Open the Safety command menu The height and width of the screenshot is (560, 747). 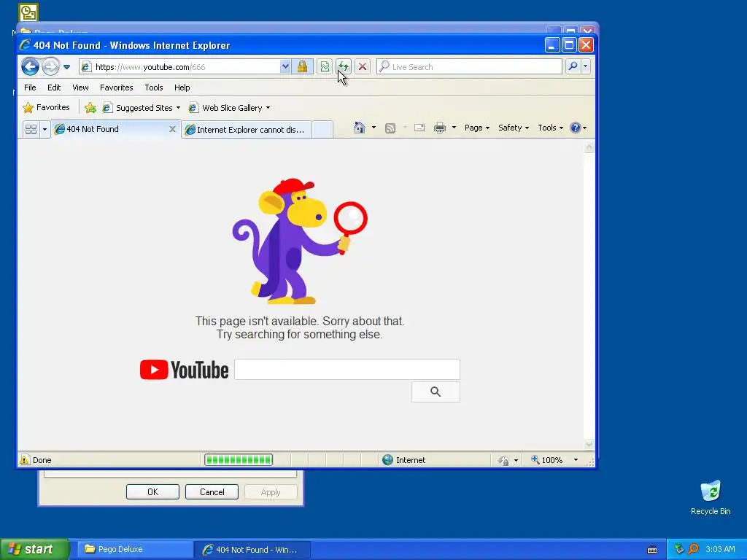514,128
